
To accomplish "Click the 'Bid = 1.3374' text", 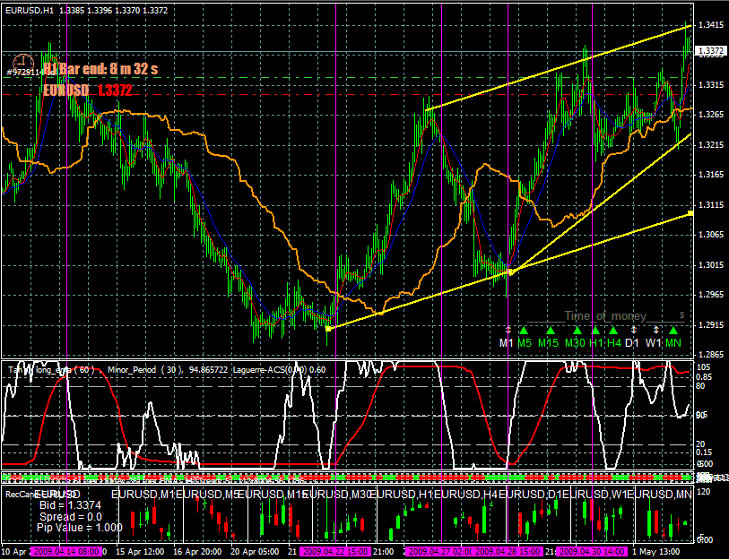I will (x=70, y=505).
